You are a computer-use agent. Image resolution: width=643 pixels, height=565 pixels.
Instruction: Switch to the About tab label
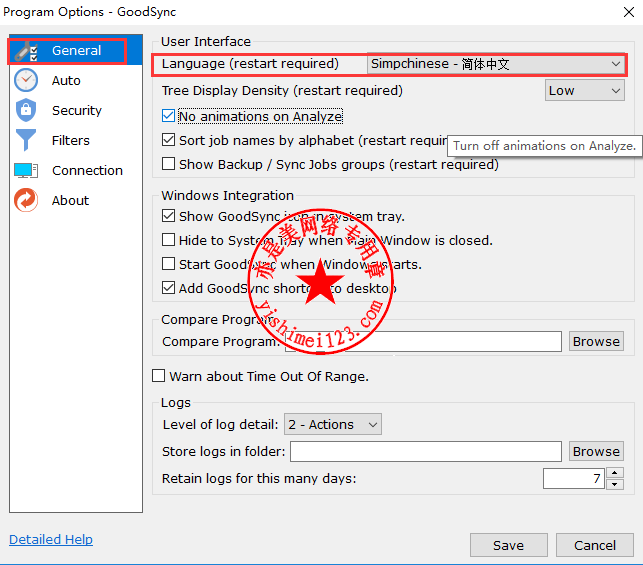click(x=70, y=200)
